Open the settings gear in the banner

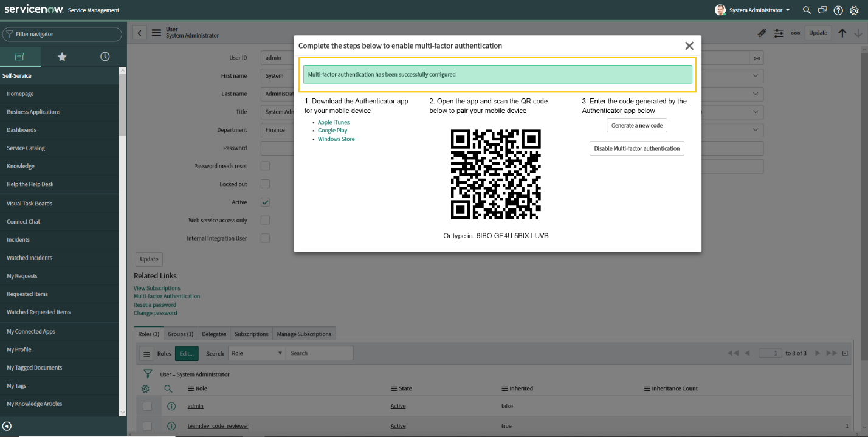click(x=855, y=10)
